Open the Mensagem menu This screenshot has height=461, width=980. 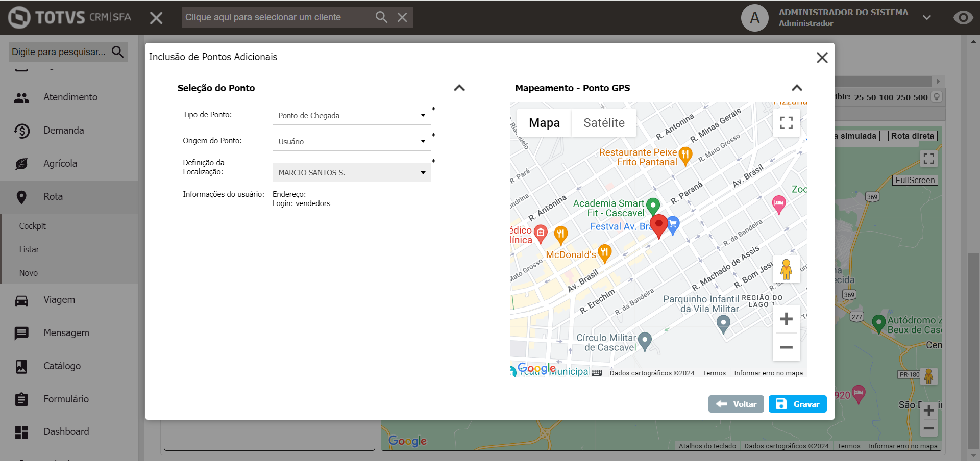tap(69, 333)
